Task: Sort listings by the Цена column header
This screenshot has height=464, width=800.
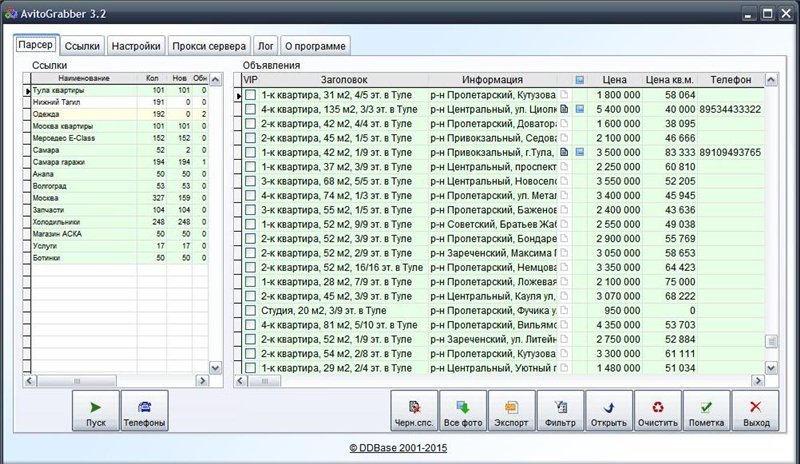Action: (614, 79)
